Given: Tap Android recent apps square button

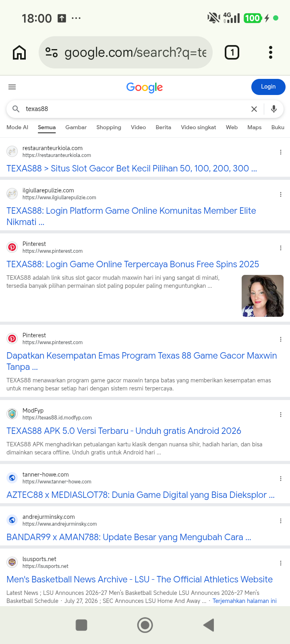Looking at the screenshot, I should point(81,625).
